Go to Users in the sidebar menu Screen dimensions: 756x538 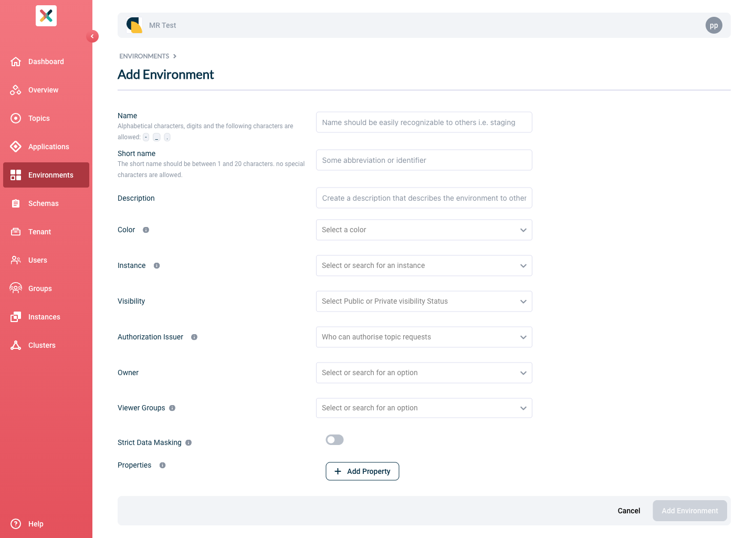(x=38, y=260)
